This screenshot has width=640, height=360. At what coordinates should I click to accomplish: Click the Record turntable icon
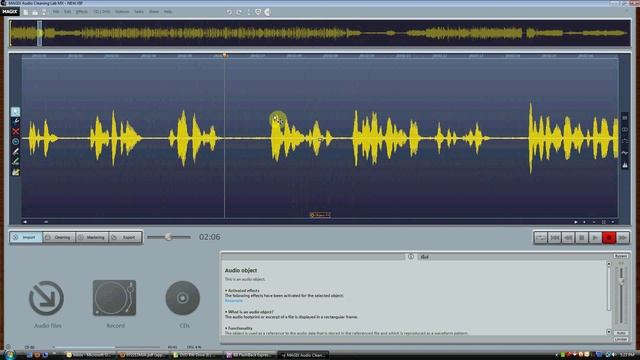click(x=114, y=298)
